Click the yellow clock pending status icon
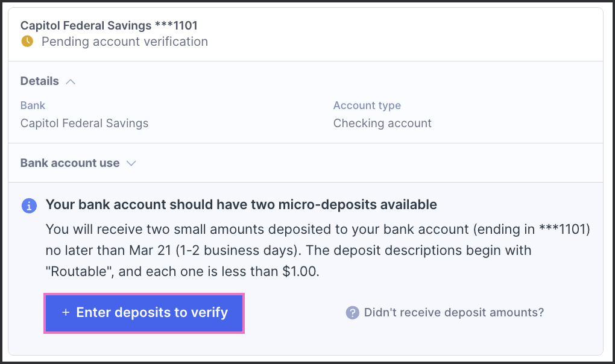Image resolution: width=615 pixels, height=364 pixels. 27,41
